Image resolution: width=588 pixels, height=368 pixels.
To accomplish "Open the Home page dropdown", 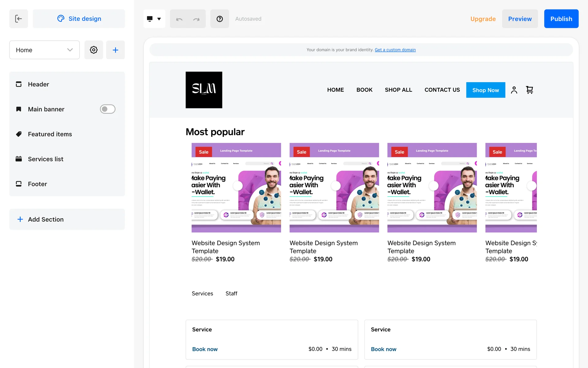I will point(44,50).
